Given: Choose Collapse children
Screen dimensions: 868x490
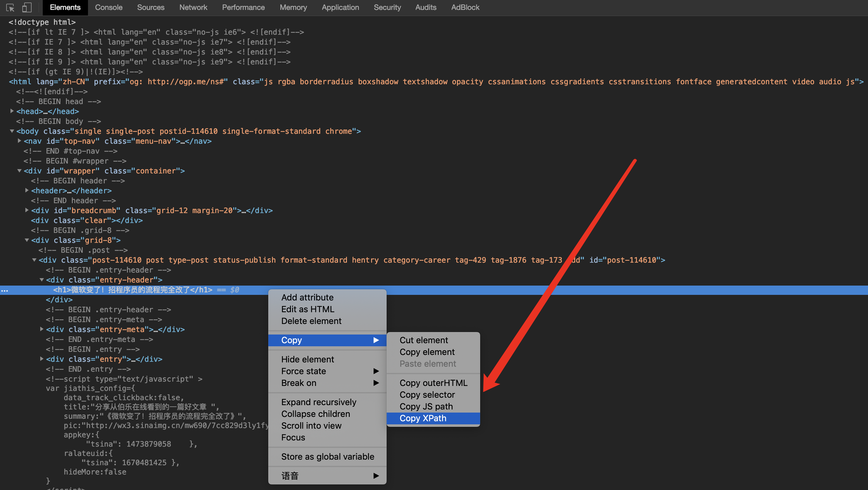Looking at the screenshot, I should tap(327, 414).
